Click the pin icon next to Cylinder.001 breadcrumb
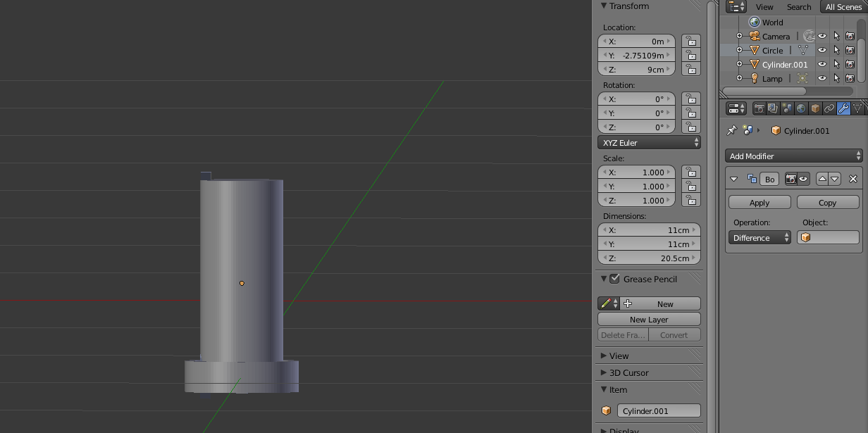The width and height of the screenshot is (868, 433). [x=732, y=130]
